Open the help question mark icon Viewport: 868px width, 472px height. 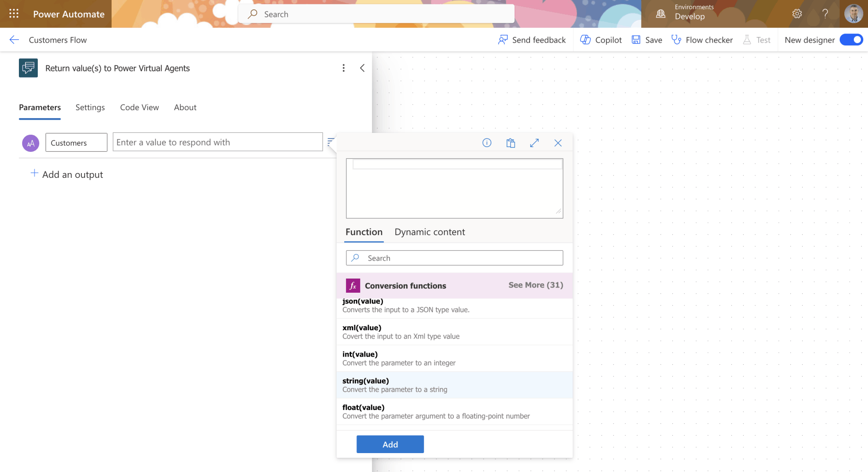click(x=825, y=14)
